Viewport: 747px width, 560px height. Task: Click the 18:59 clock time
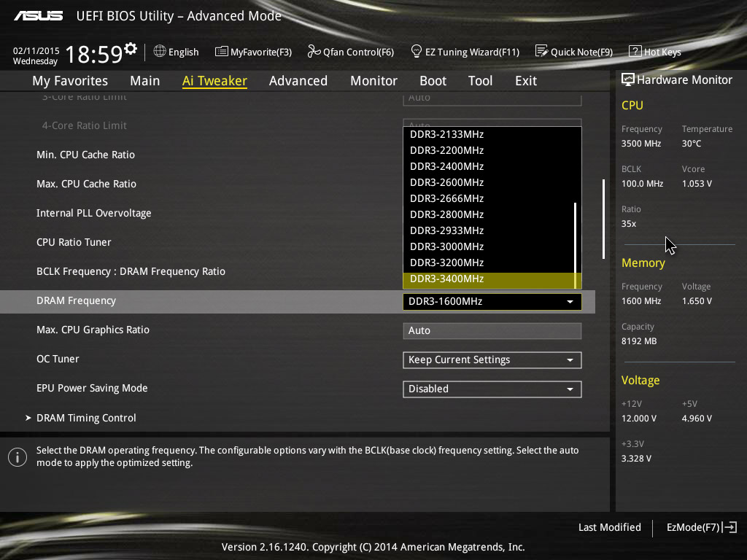(94, 54)
